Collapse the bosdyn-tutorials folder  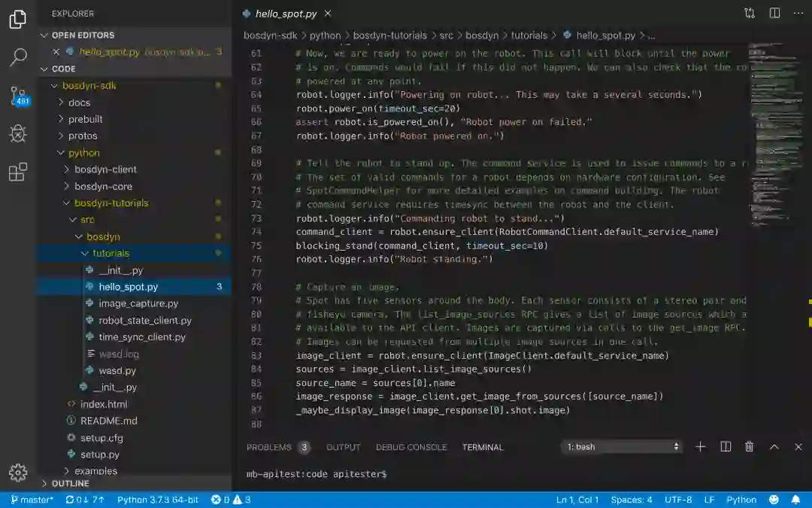tap(134, 202)
